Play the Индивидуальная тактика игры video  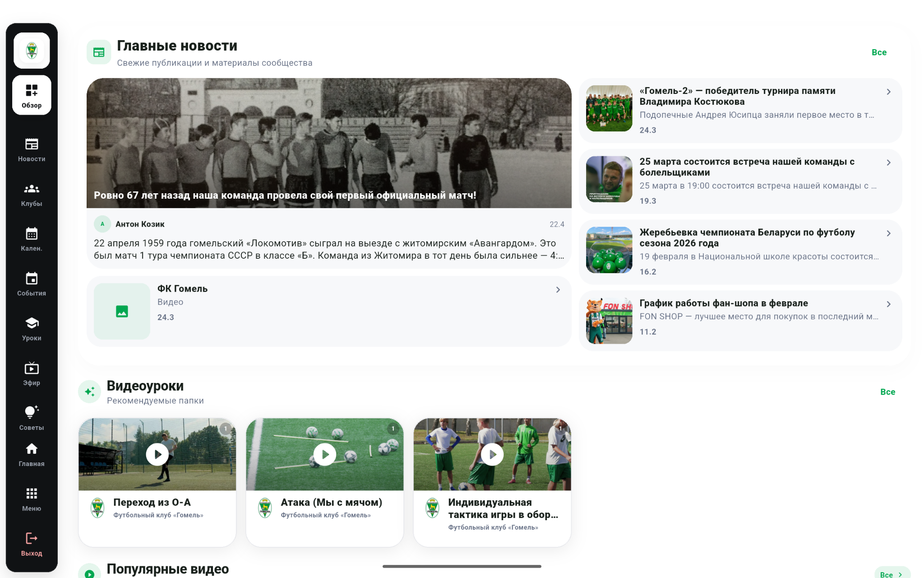point(492,454)
